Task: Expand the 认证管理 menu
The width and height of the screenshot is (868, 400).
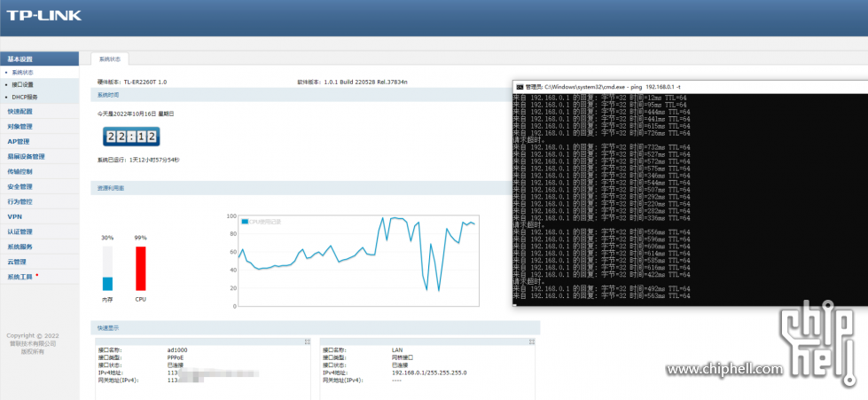Action: (x=39, y=231)
